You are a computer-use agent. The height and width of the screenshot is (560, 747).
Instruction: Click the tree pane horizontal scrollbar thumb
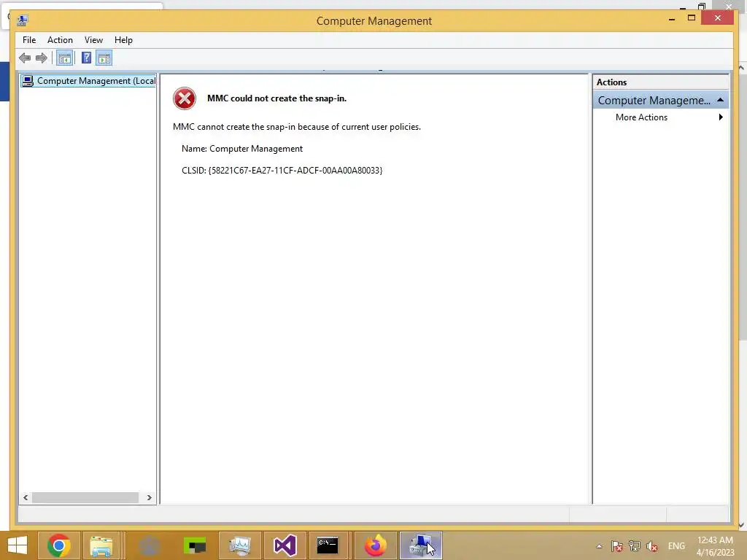click(85, 497)
